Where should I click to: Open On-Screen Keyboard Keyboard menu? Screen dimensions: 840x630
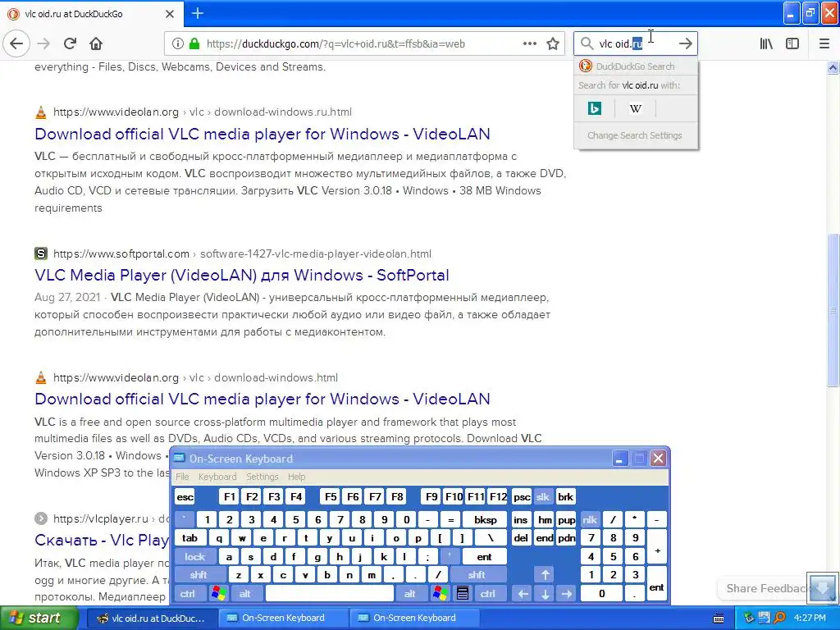[217, 477]
